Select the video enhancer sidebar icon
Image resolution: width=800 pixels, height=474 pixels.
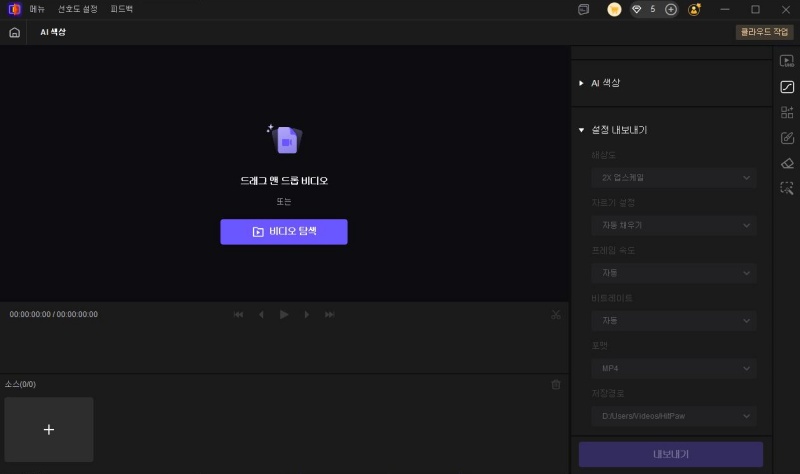[787, 61]
